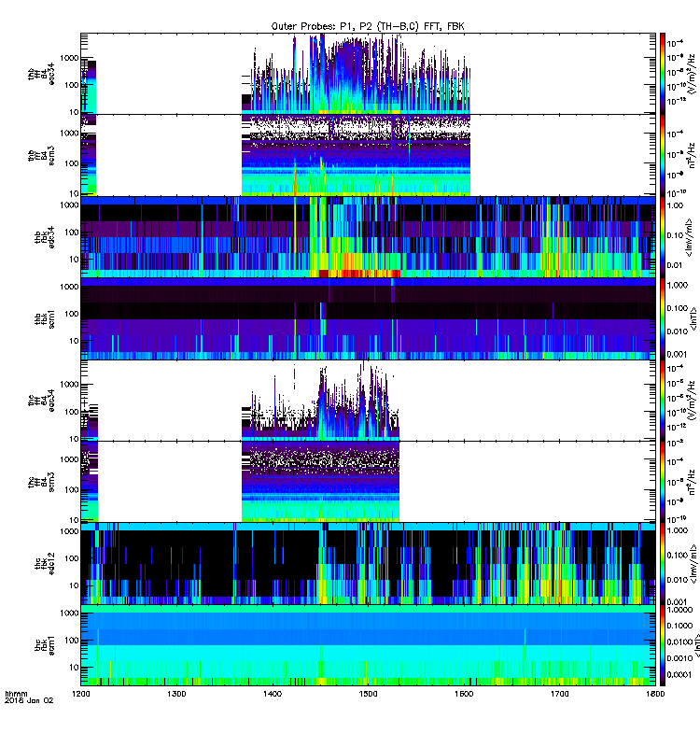This screenshot has width=700, height=747.
Task: Click '0.001' color bar value of thb fbk scm1
Action: [x=678, y=354]
